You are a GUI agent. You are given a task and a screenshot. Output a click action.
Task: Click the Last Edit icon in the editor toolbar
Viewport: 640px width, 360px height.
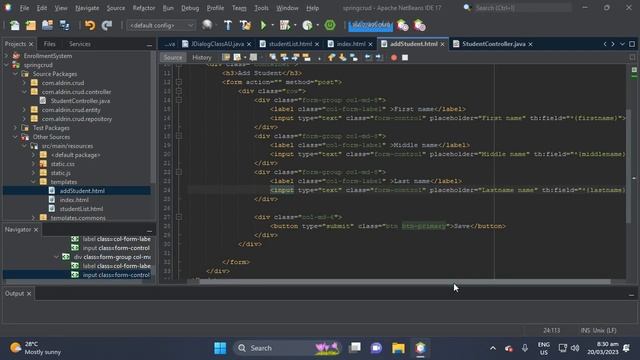point(226,58)
